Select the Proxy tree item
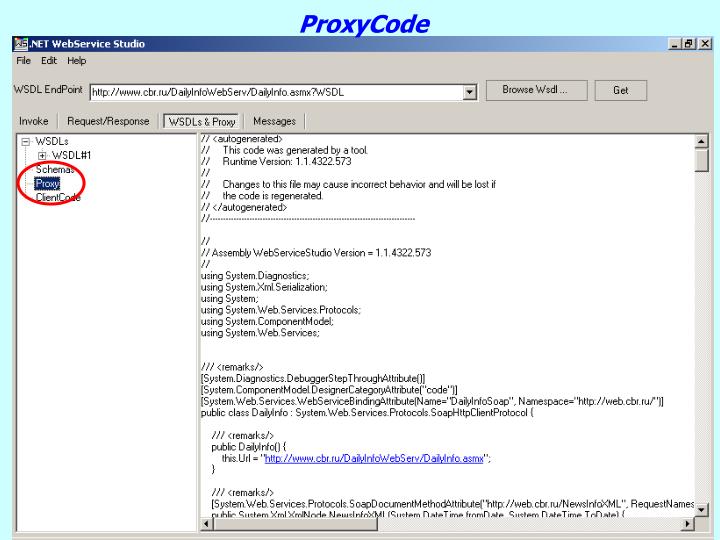Image resolution: width=720 pixels, height=540 pixels. click(x=47, y=184)
